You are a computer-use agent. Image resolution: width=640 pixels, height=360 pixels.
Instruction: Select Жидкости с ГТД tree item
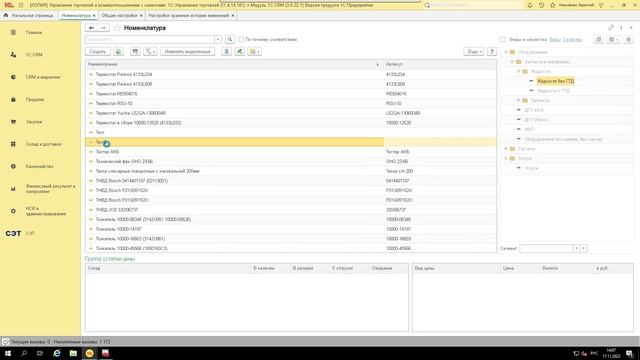tap(553, 91)
